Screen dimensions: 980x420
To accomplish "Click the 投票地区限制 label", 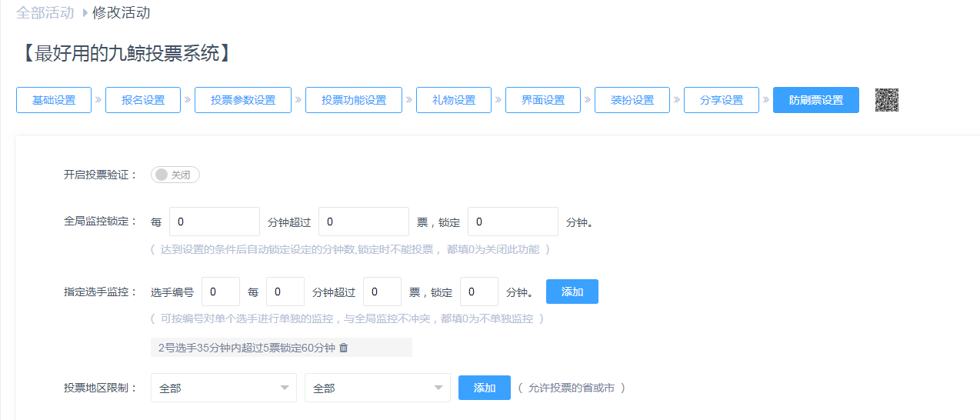I will point(100,388).
